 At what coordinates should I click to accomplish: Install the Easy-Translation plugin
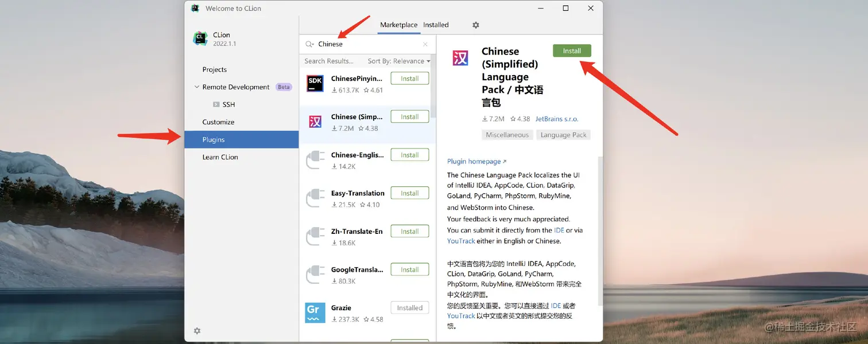[410, 193]
